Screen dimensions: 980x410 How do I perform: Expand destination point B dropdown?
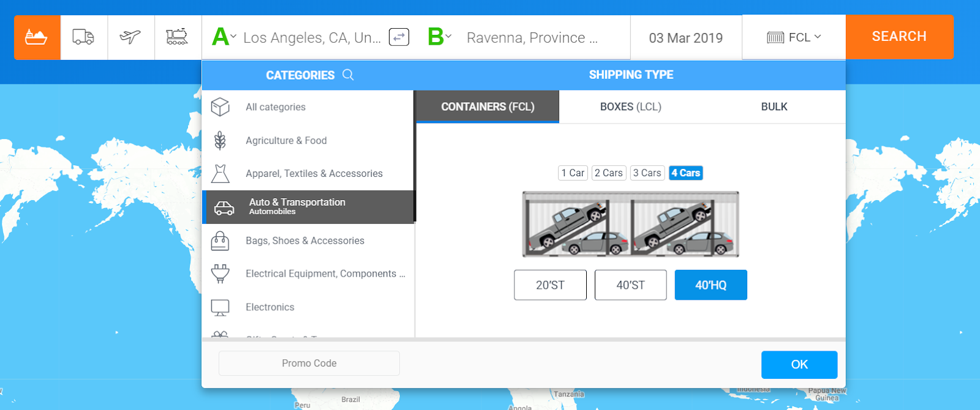(x=440, y=37)
